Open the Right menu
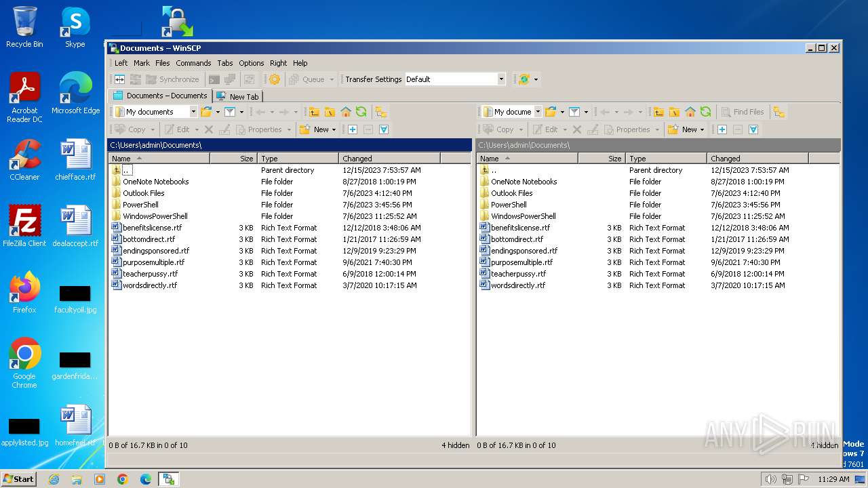 coord(278,63)
